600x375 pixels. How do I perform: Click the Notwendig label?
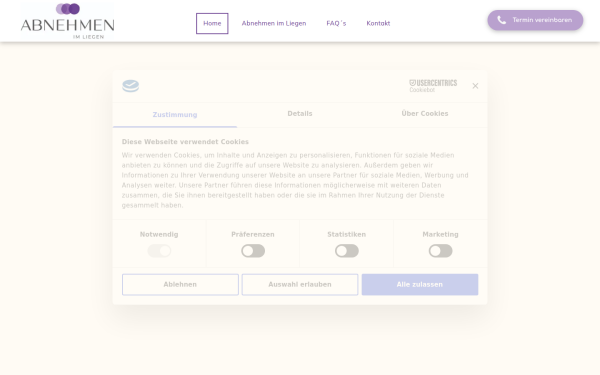click(159, 234)
